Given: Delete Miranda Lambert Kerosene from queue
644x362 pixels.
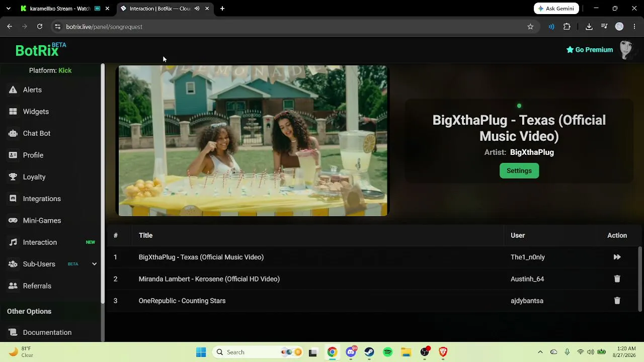Looking at the screenshot, I should [617, 279].
